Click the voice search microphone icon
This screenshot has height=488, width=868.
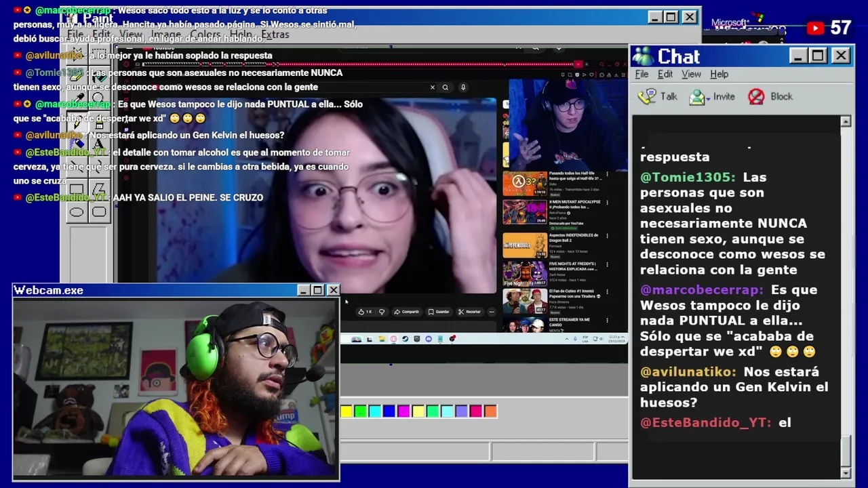463,87
